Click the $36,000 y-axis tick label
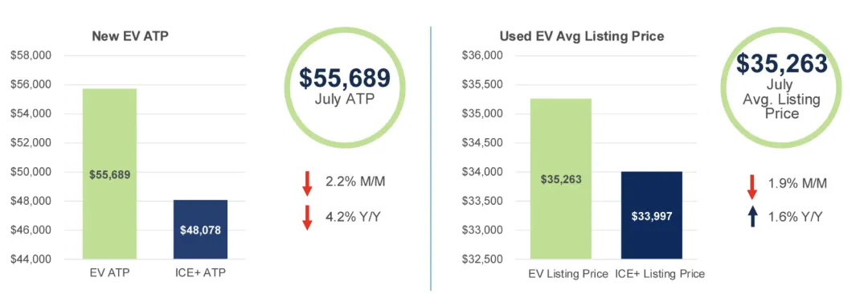The image size is (868, 294). point(483,56)
